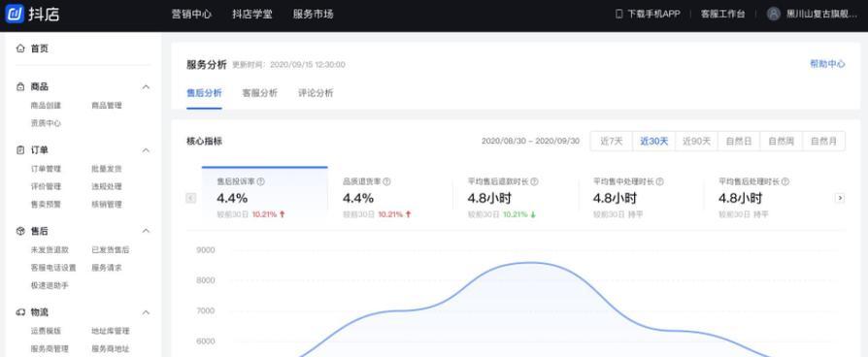The width and height of the screenshot is (868, 357).
Task: Open 订单管理 in the sidebar
Action: [46, 169]
